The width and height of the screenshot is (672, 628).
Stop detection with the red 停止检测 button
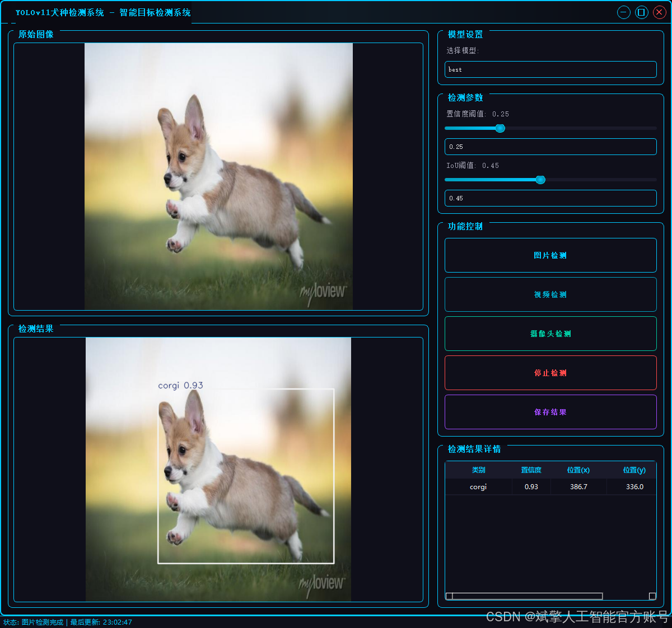550,373
